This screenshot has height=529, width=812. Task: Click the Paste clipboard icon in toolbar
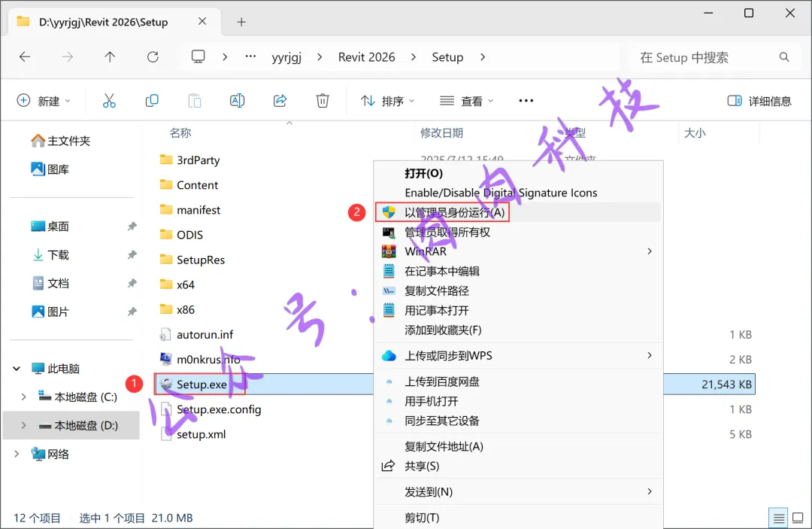click(194, 101)
